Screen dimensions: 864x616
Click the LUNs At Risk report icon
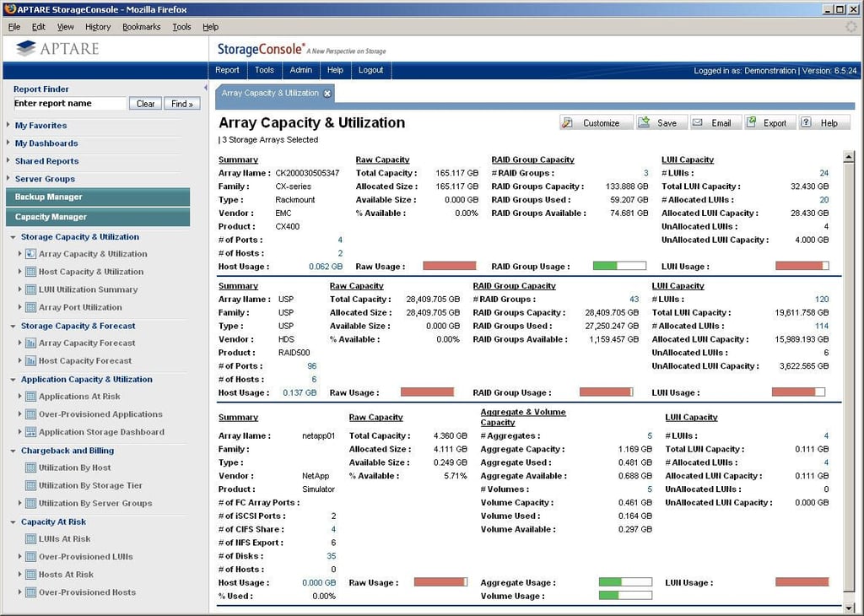click(x=31, y=539)
